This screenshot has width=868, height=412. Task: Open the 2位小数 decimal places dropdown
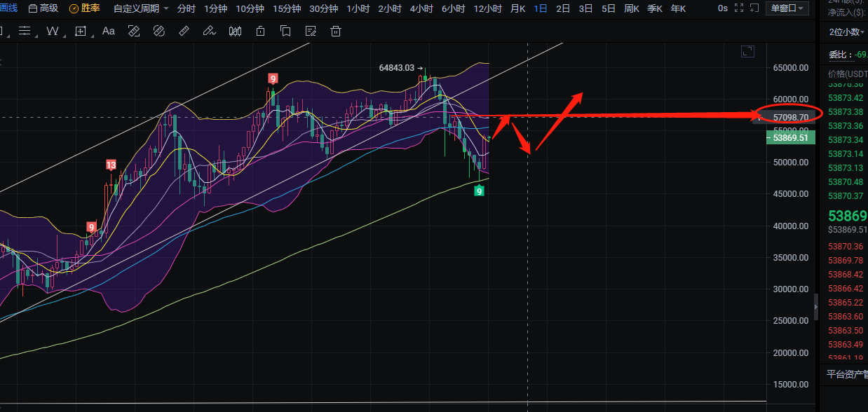[x=846, y=32]
